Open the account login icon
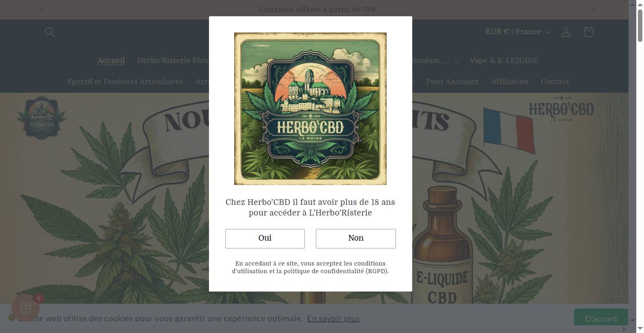644x333 pixels. coord(566,32)
